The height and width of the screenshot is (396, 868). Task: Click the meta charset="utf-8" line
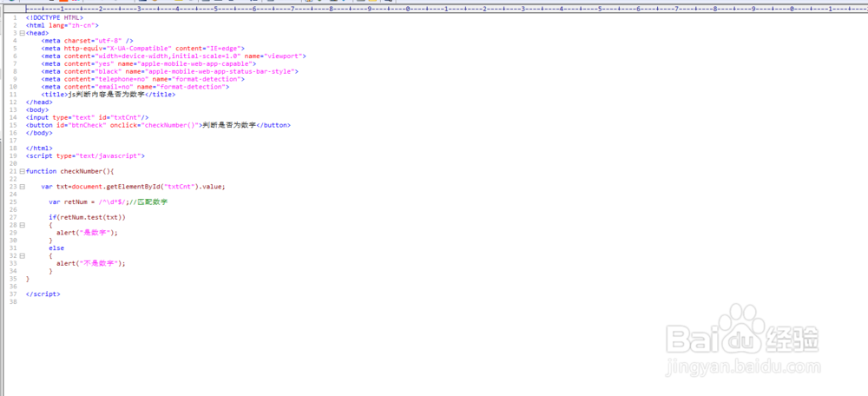coord(87,41)
